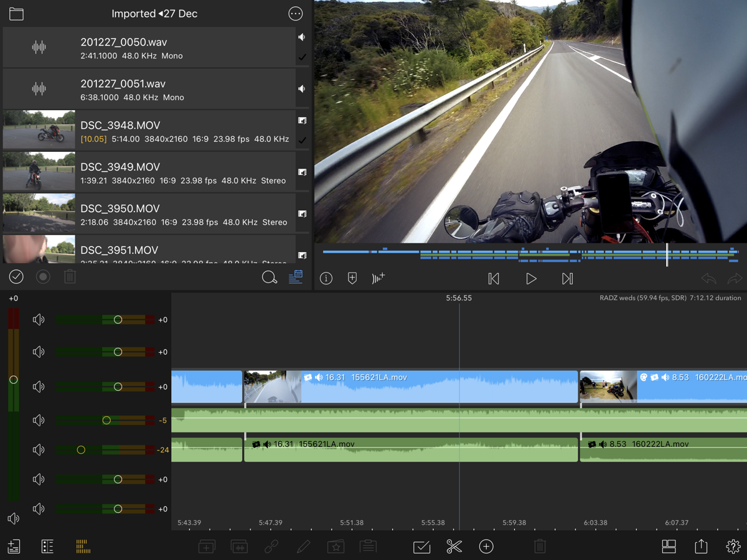Select the 201227_0050.wav audio clip

149,47
